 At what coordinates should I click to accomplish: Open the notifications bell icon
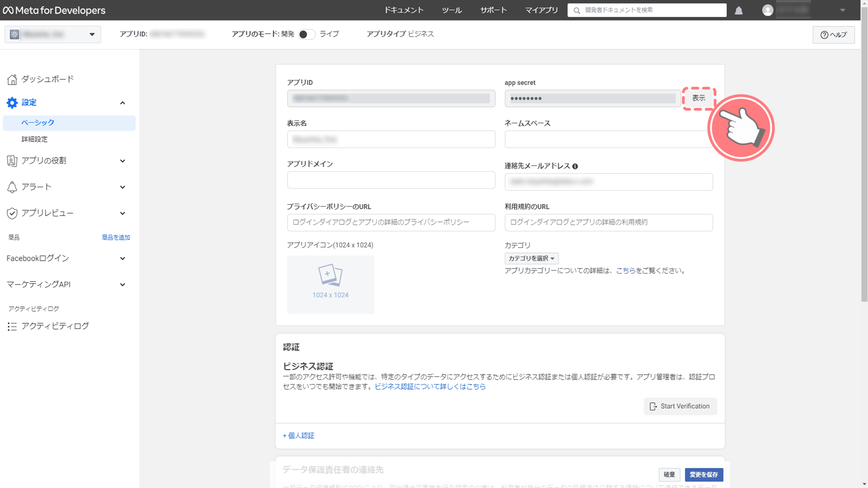(x=738, y=10)
